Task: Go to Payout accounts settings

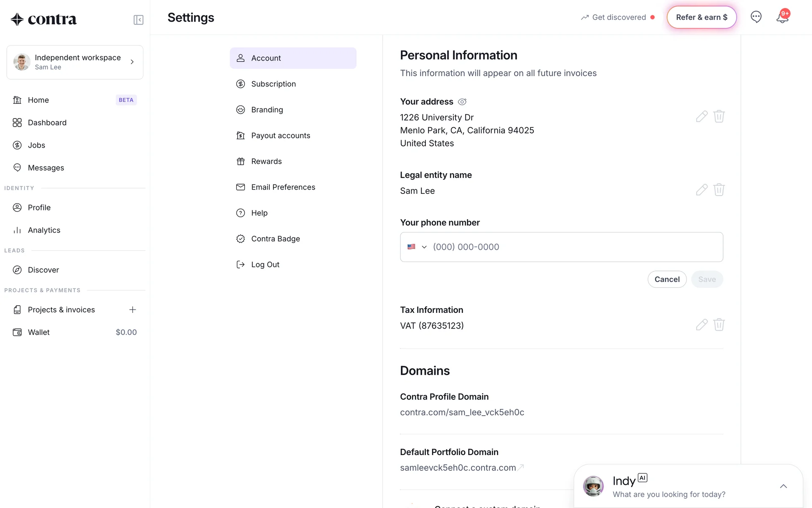Action: [x=280, y=135]
